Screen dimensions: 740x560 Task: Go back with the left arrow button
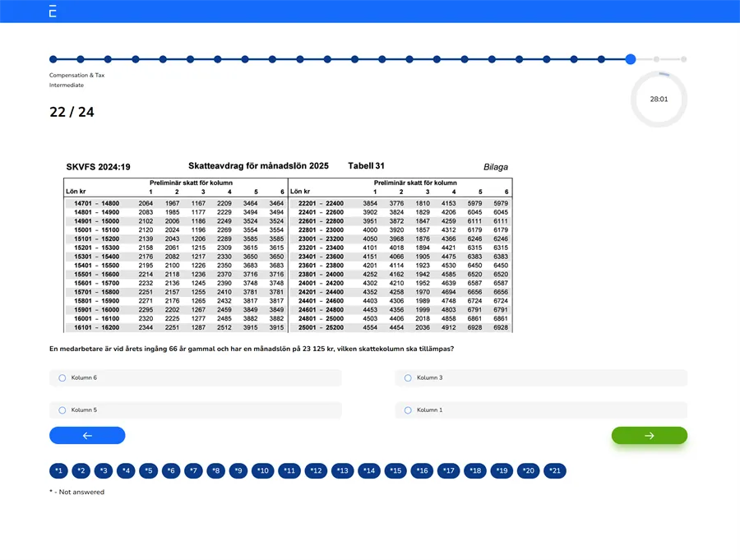(87, 436)
